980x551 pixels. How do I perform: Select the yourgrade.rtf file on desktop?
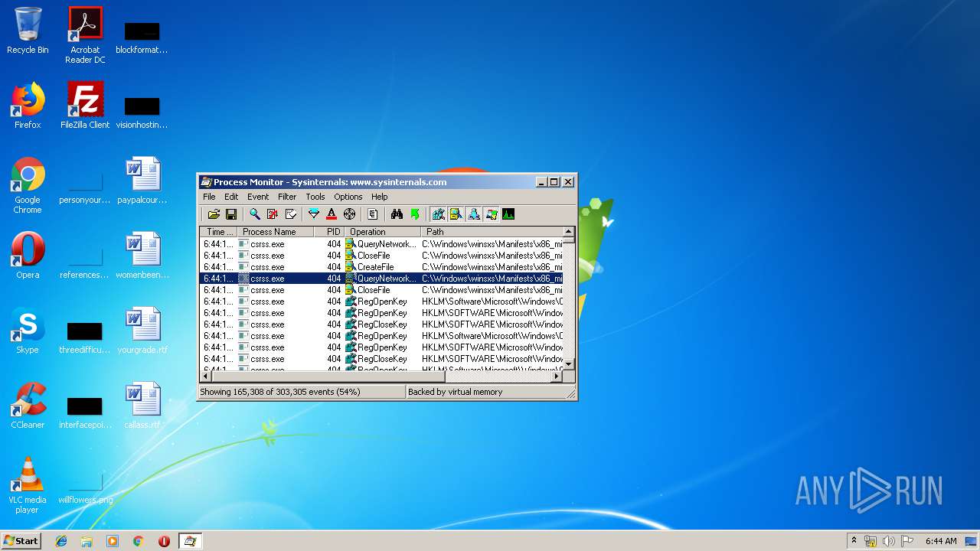(x=142, y=331)
